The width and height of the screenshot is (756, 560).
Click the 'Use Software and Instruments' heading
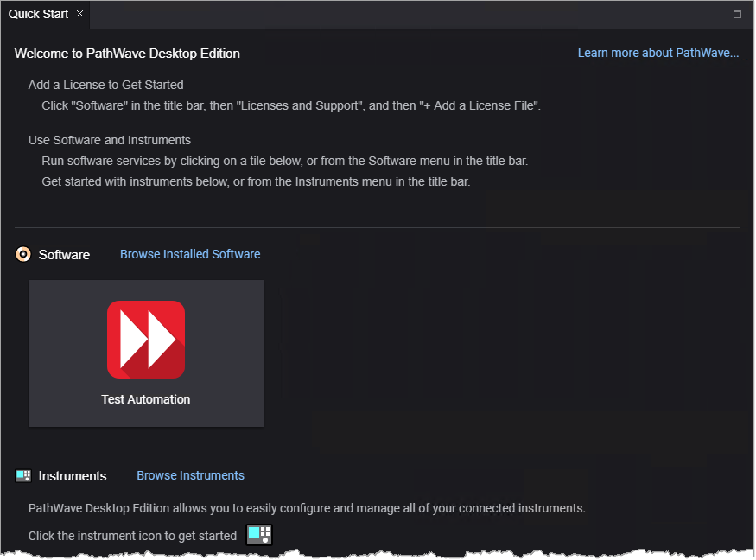tap(110, 140)
